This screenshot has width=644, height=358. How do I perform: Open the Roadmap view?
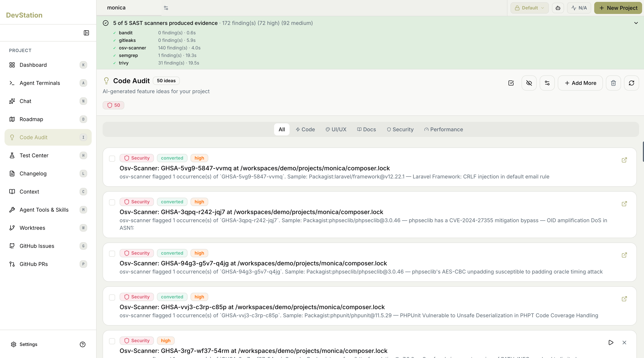48,119
